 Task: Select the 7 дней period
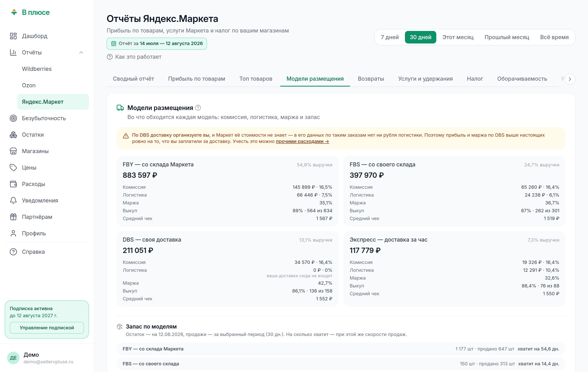point(390,37)
